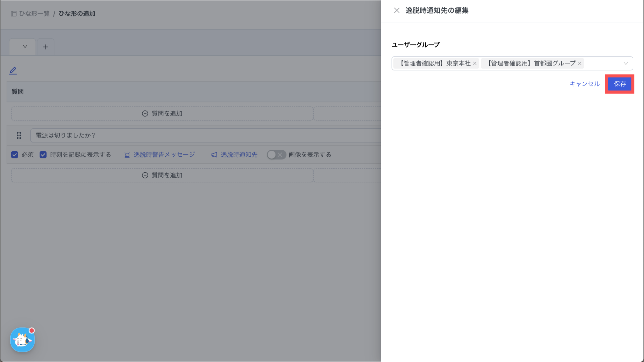Open 逸脱時通知先 megaphone link

tap(235, 155)
